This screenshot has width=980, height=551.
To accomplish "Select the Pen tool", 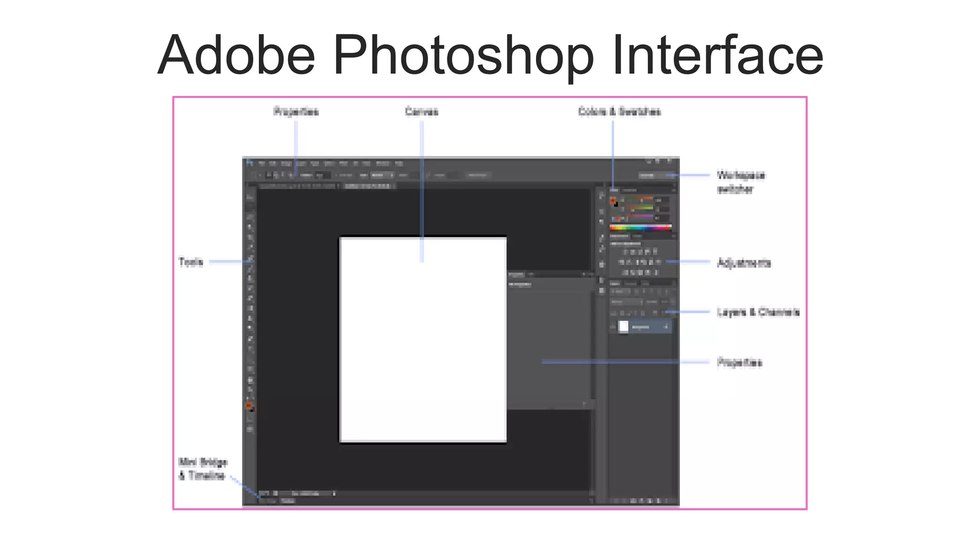I will (x=250, y=339).
